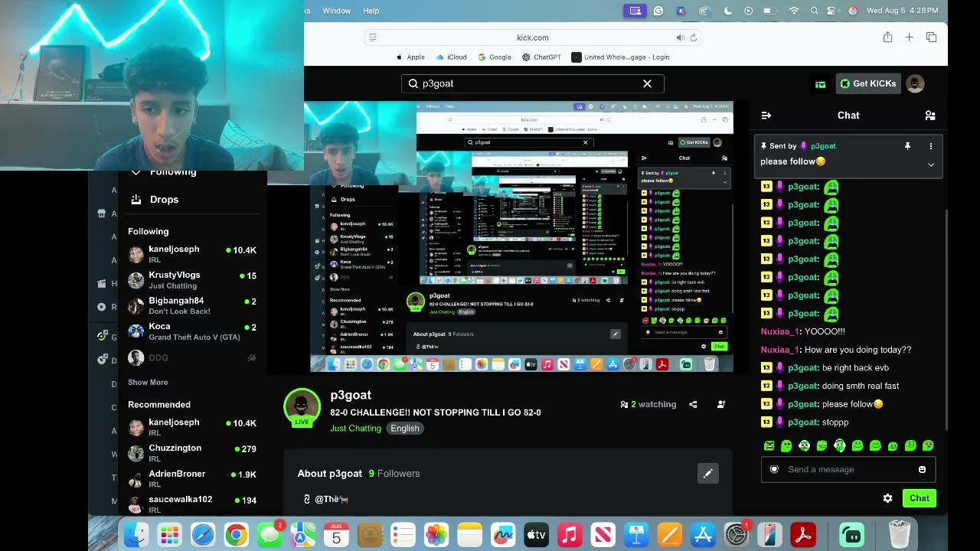Viewport: 980px width, 551px height.
Task: Send message with green Chat button
Action: 920,498
